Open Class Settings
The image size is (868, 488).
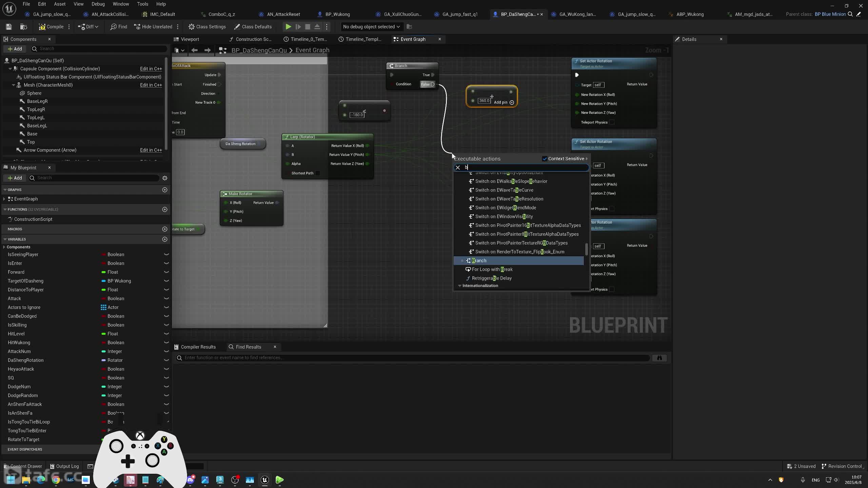click(x=207, y=27)
